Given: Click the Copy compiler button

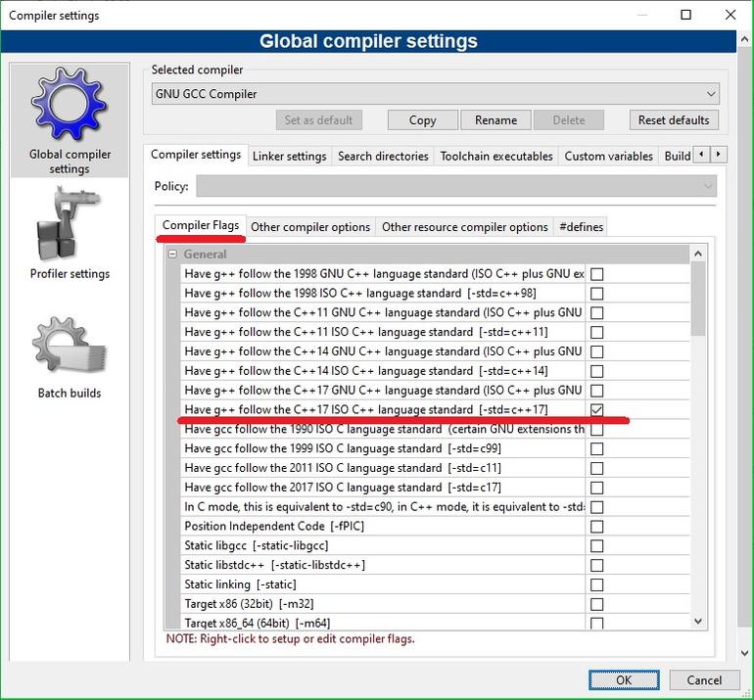Looking at the screenshot, I should click(423, 120).
